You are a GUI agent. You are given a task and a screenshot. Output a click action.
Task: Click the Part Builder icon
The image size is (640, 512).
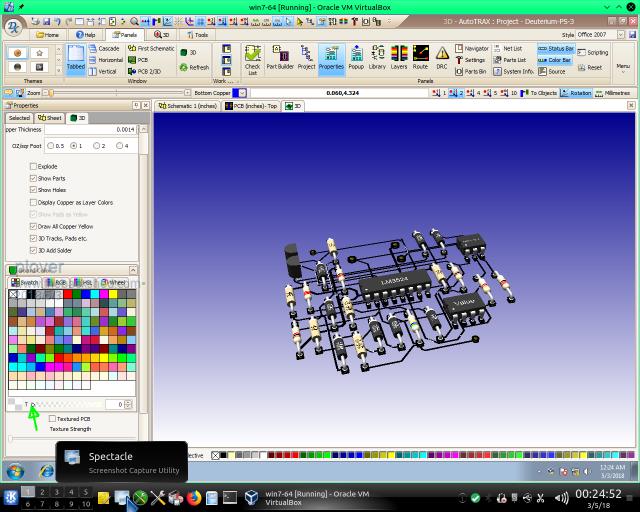[x=280, y=59]
